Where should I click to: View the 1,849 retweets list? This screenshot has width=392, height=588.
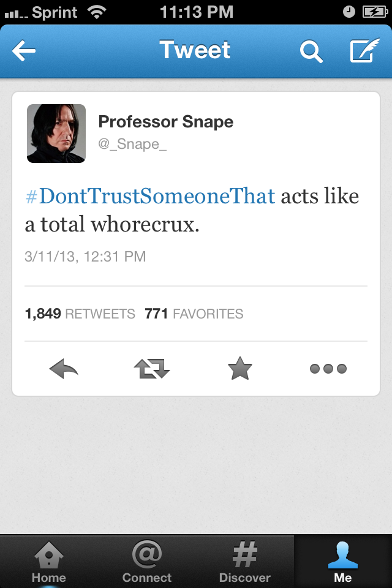pyautogui.click(x=80, y=314)
